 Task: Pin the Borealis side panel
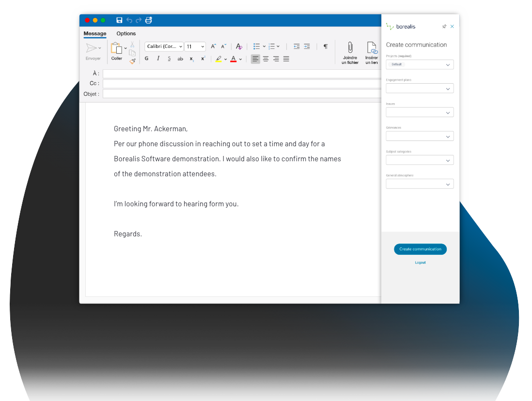point(444,27)
